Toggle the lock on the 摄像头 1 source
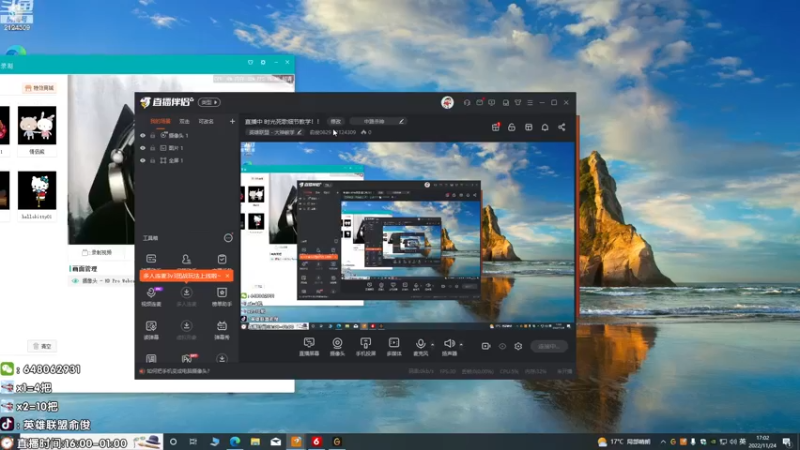The image size is (800, 450). click(153, 136)
